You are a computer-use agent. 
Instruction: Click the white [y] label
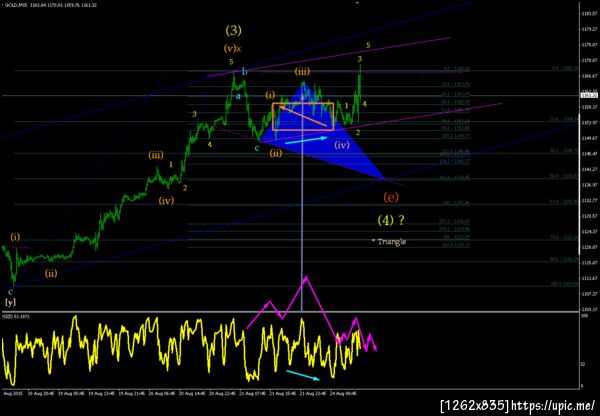click(10, 302)
